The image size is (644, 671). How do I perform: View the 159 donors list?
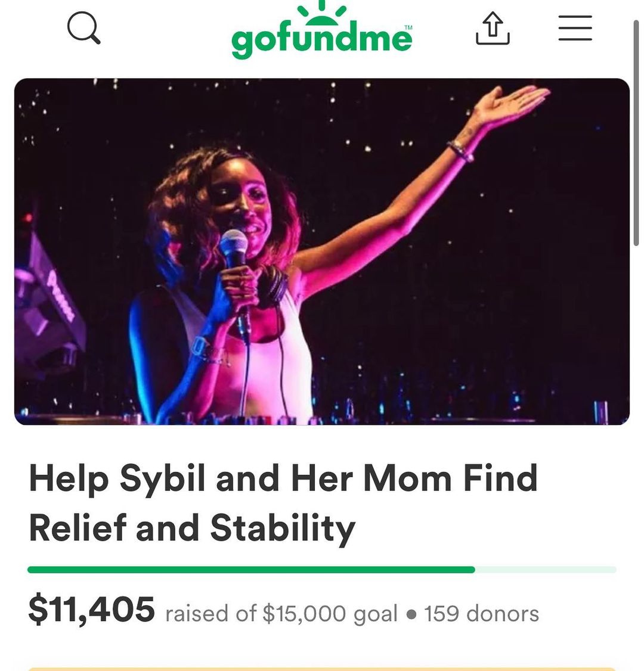pos(481,613)
